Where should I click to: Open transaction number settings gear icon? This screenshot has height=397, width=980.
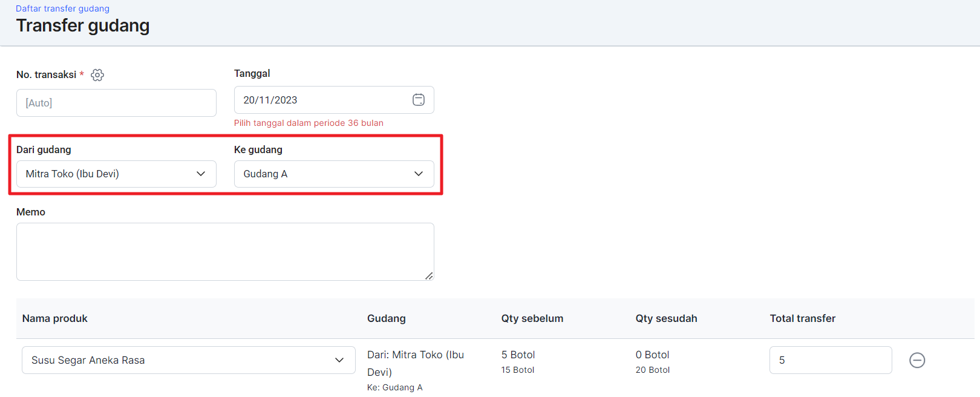tap(97, 75)
